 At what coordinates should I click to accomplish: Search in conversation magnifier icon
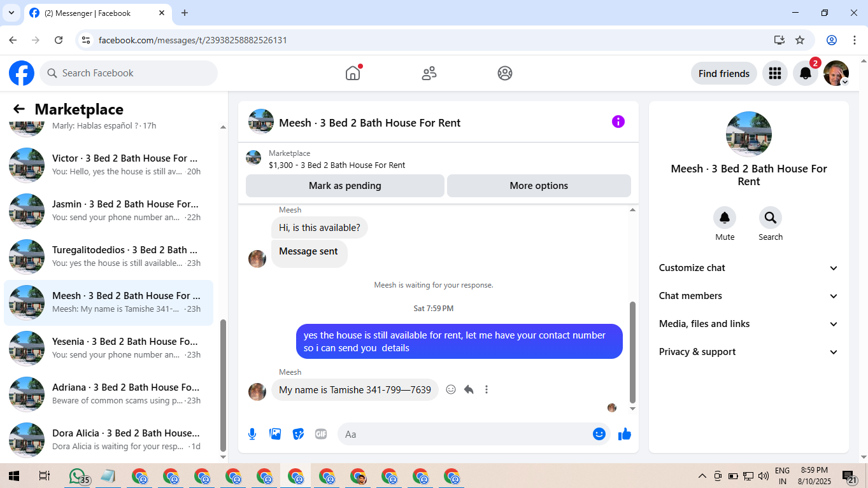771,218
